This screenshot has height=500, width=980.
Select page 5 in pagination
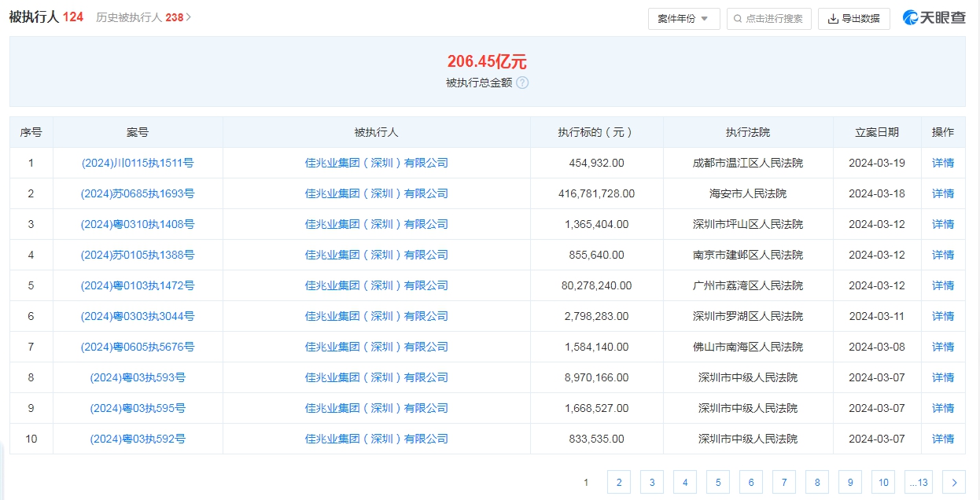click(x=717, y=483)
